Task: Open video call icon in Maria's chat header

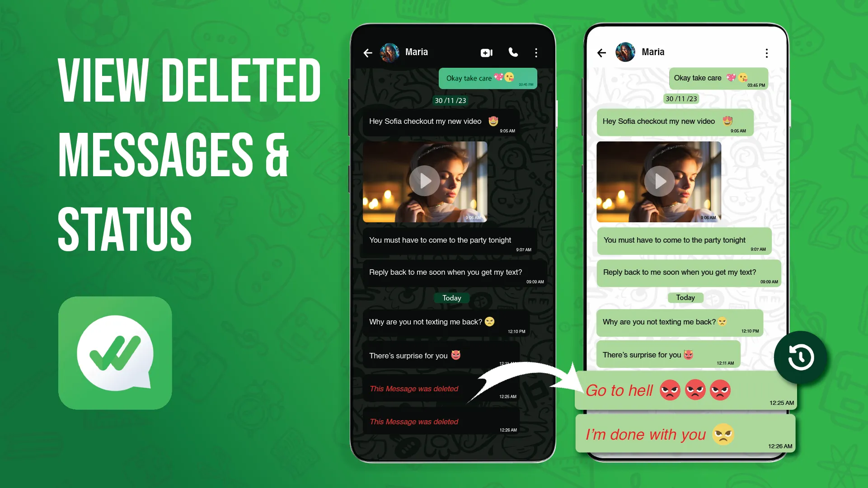Action: (487, 52)
